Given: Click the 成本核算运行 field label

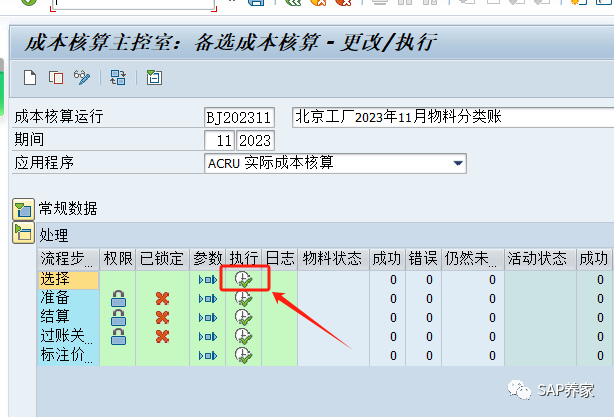Looking at the screenshot, I should 59,117.
